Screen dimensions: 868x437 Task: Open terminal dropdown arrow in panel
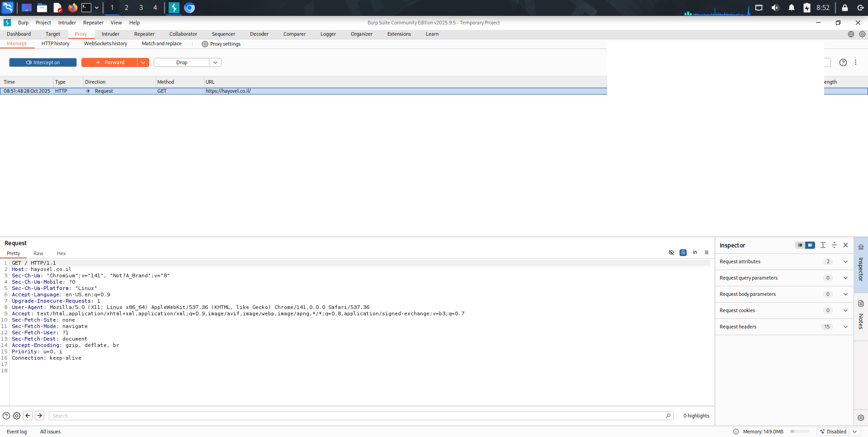pyautogui.click(x=97, y=8)
